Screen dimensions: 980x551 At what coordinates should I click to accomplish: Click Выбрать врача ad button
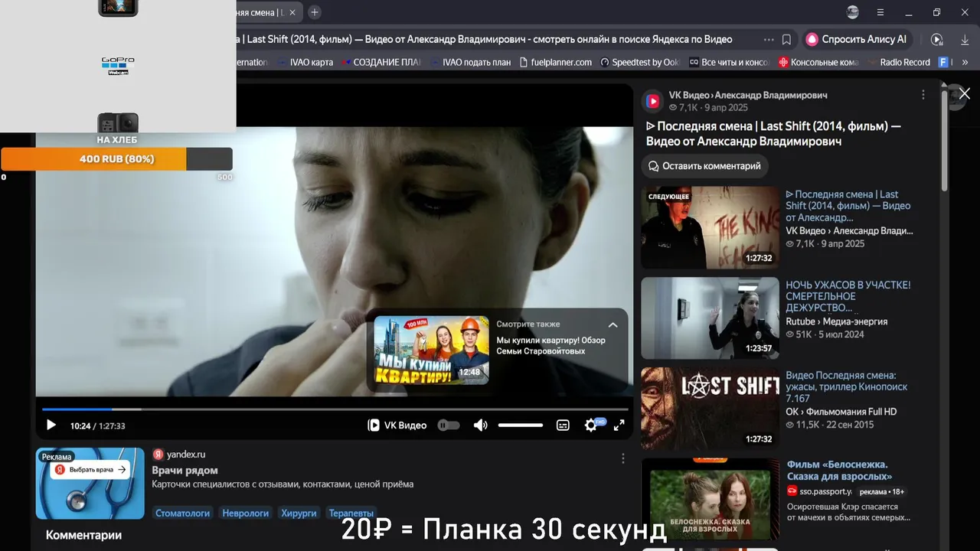point(90,469)
